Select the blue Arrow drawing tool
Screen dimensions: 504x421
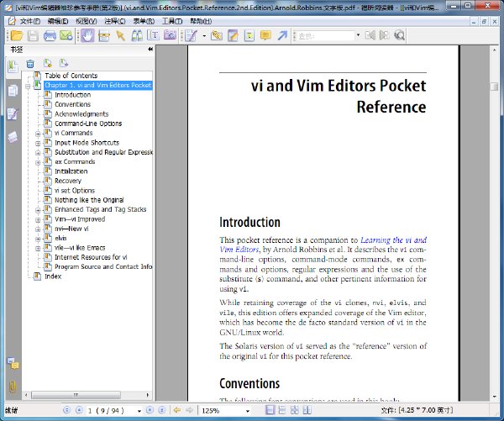[282, 35]
